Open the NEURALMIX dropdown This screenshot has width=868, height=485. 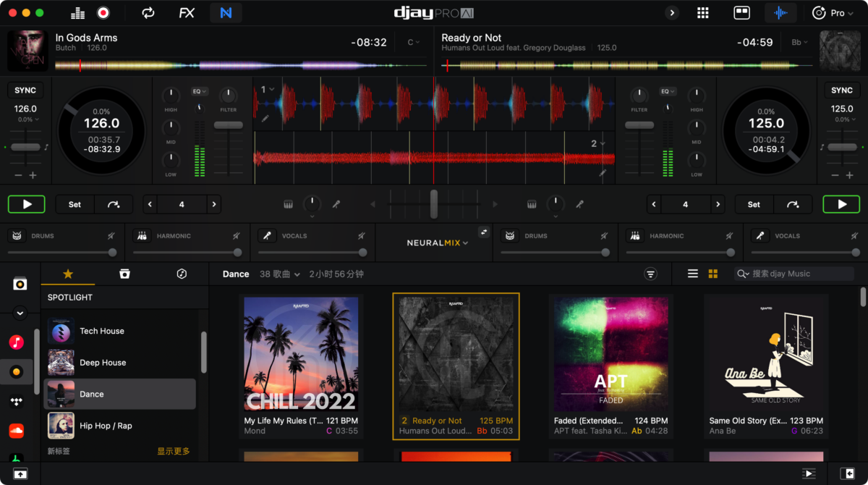[437, 242]
